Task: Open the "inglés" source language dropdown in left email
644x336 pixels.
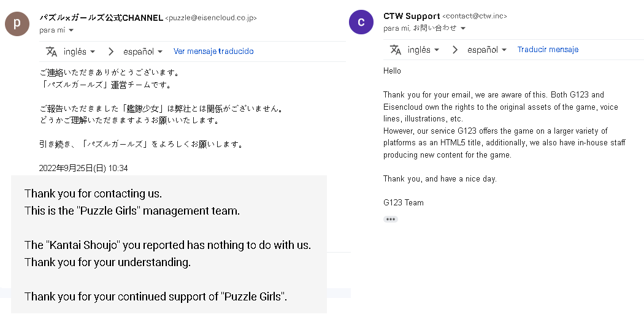Action: 79,52
